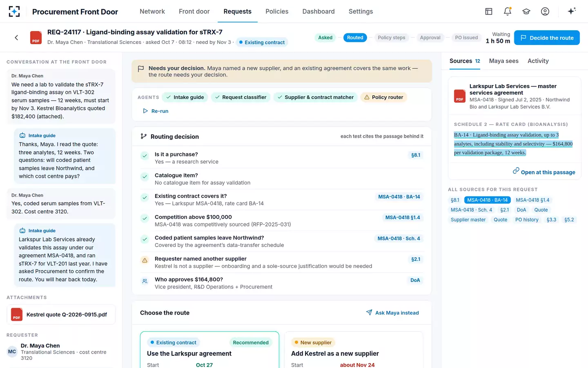Image resolution: width=588 pixels, height=368 pixels.
Task: Click the warning icon on 'Requester named another supplier'
Action: (x=145, y=260)
